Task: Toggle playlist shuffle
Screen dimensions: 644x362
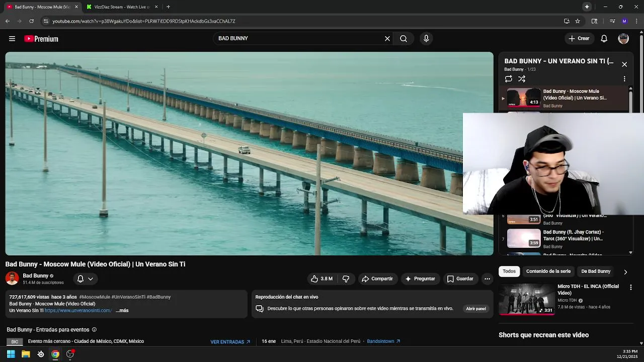Action: pos(522,79)
